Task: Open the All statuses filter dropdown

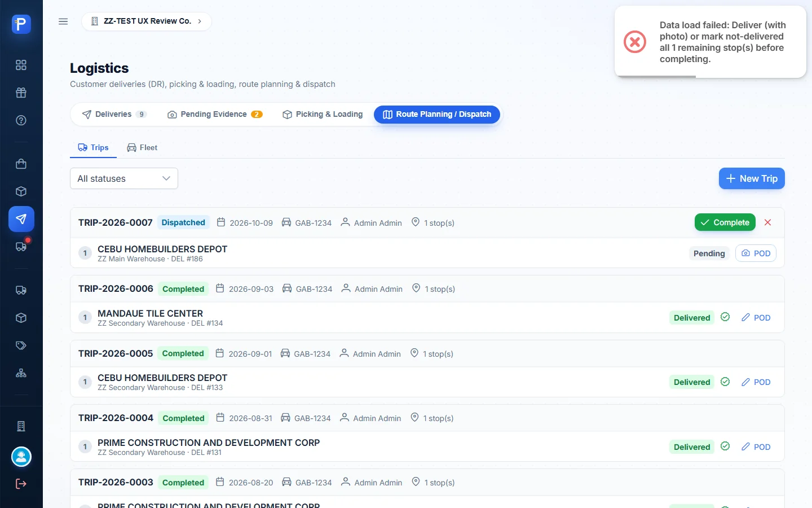Action: [124, 178]
